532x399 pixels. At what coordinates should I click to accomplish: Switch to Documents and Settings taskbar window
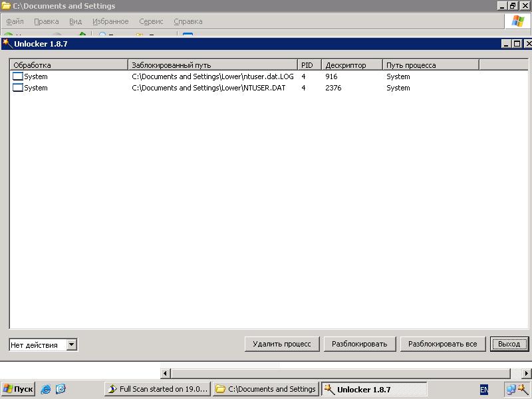click(265, 389)
